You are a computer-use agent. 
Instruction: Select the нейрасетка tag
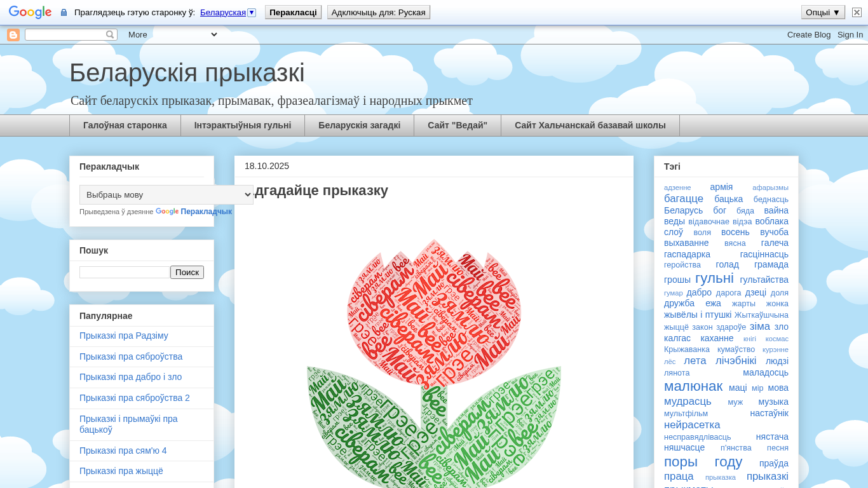tap(692, 424)
